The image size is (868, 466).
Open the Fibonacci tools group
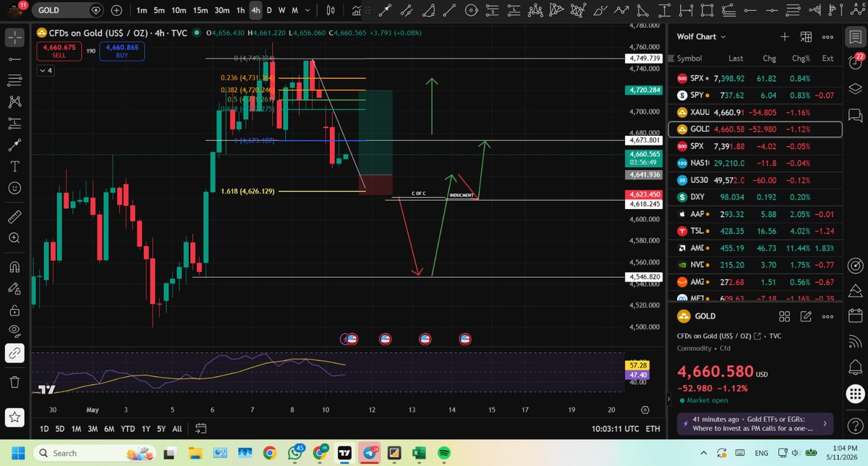pyautogui.click(x=14, y=80)
